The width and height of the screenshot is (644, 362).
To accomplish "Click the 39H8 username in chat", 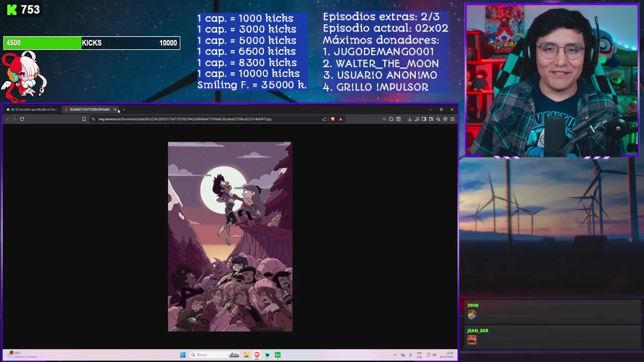I will pyautogui.click(x=472, y=305).
